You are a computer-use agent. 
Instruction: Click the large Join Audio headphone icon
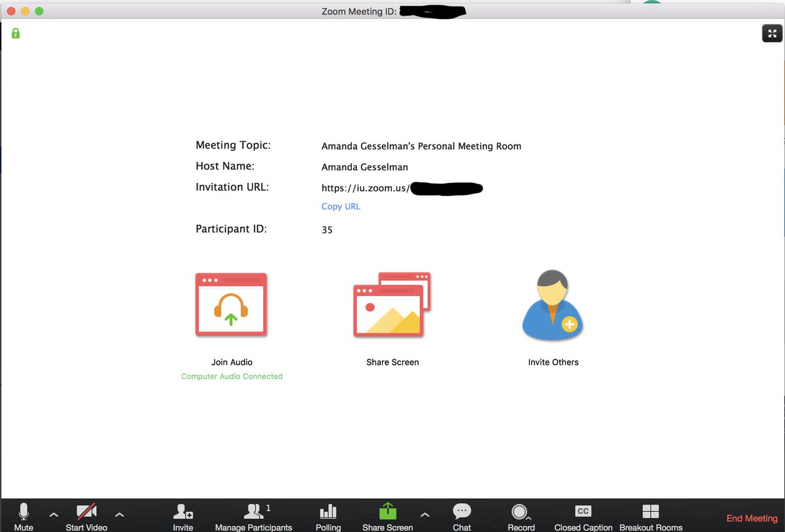(x=231, y=305)
